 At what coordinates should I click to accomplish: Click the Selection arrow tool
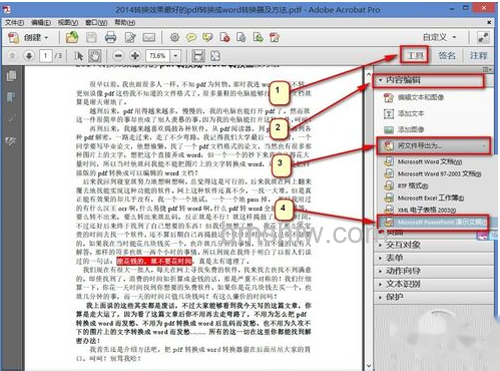pos(79,56)
